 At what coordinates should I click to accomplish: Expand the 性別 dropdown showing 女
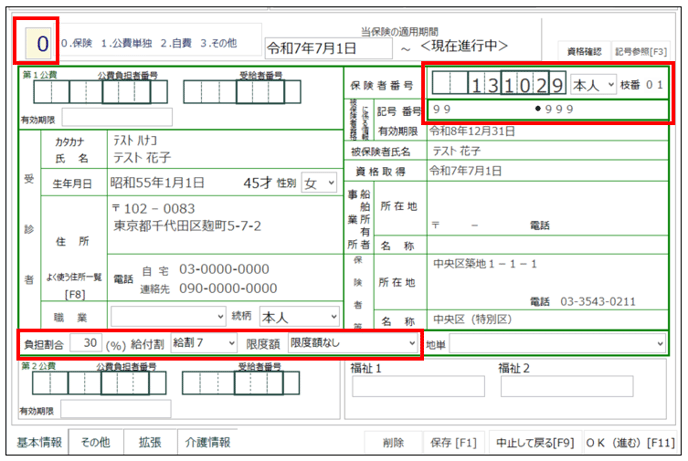(321, 183)
